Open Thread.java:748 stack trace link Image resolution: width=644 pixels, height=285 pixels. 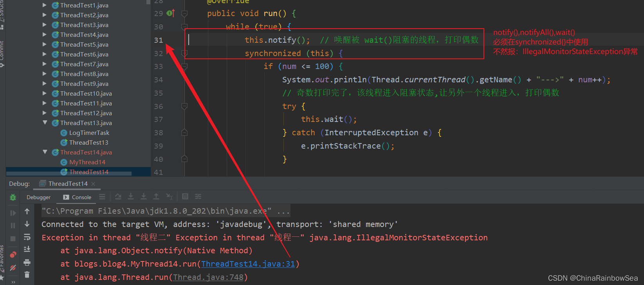[x=208, y=277]
